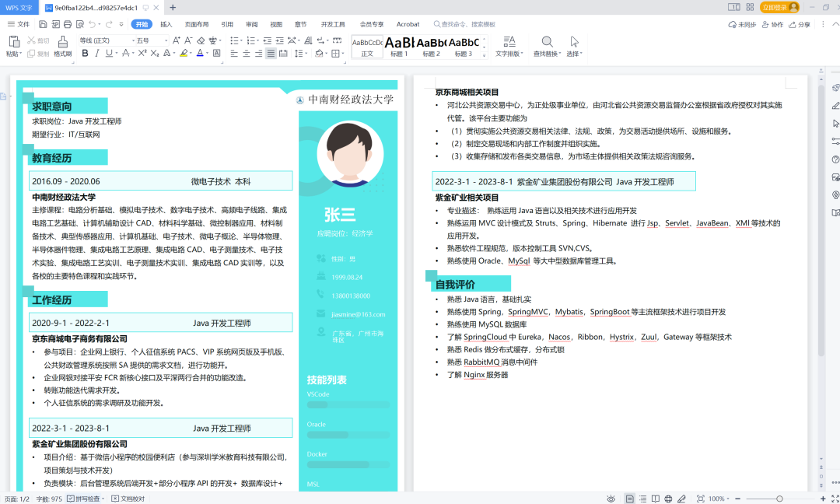Viewport: 840px width, 504px height.
Task: Adjust the zoom slider in status bar
Action: click(x=779, y=499)
